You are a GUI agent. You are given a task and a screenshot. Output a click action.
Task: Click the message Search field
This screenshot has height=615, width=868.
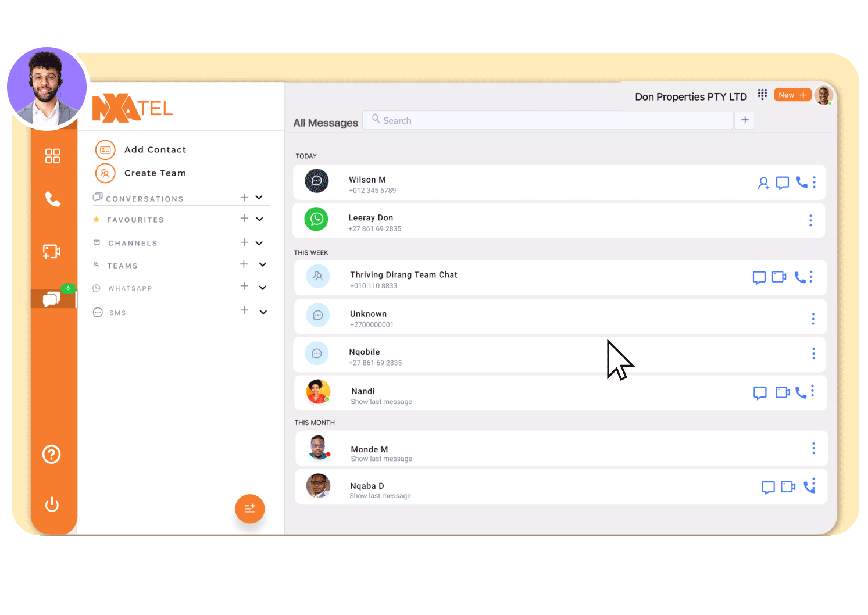pos(546,120)
